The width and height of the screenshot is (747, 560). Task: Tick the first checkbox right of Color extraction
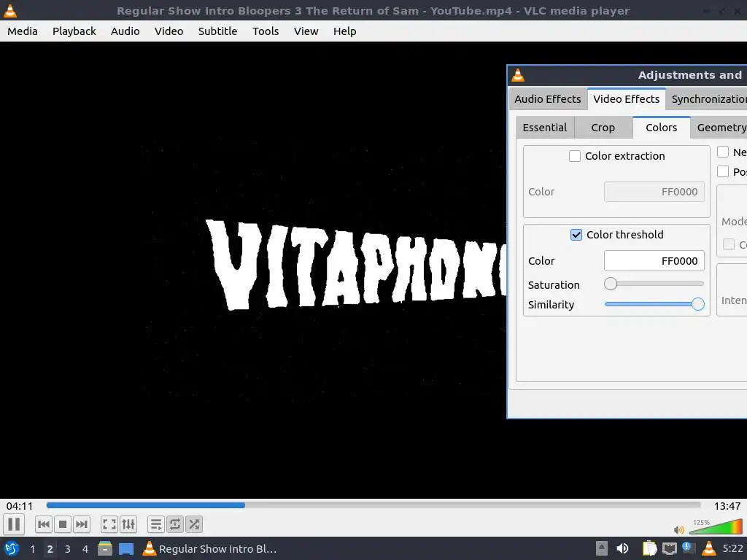point(723,152)
